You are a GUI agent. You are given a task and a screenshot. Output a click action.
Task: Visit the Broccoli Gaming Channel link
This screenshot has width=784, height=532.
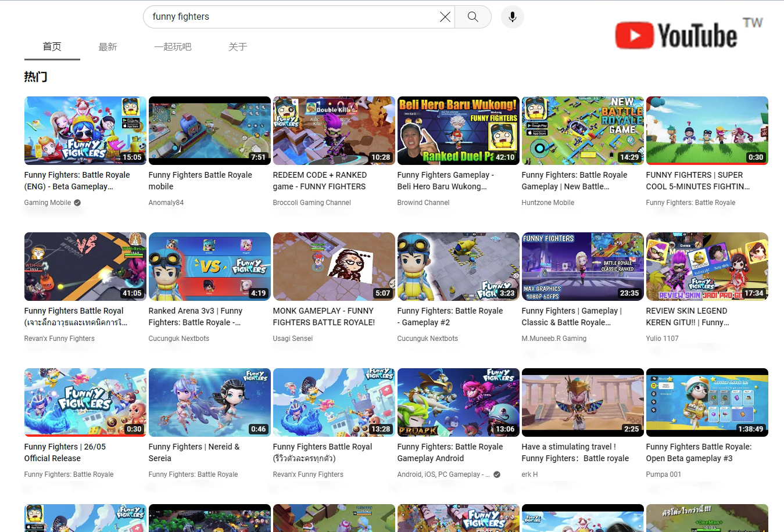click(312, 203)
